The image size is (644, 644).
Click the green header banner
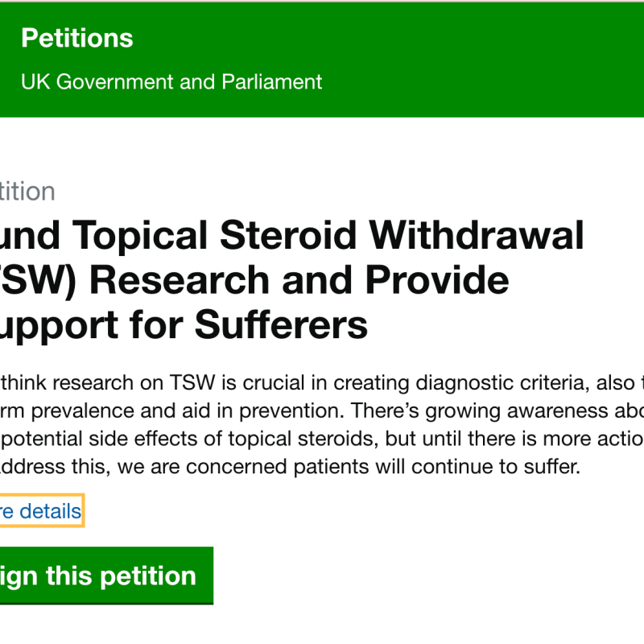click(x=322, y=59)
